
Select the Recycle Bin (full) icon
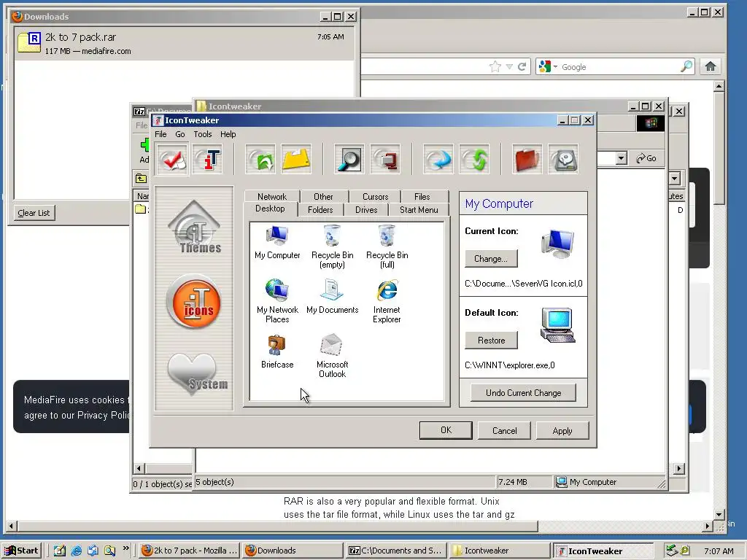[387, 246]
